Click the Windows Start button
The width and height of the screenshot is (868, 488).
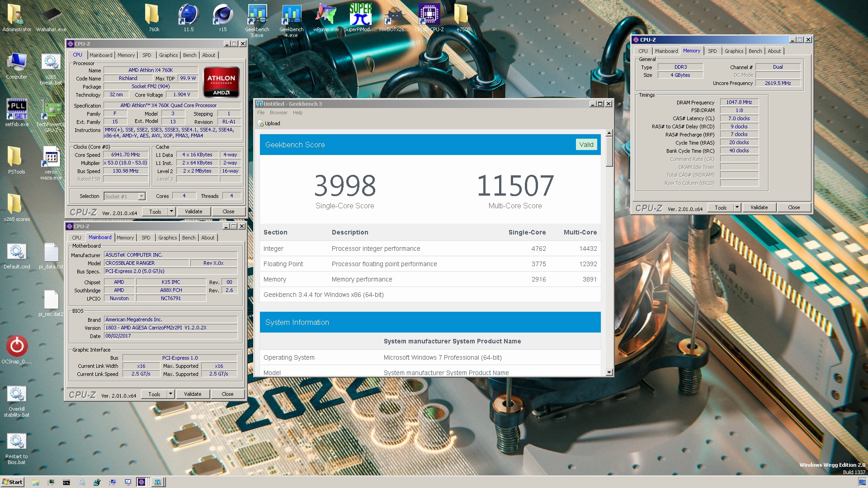click(x=12, y=482)
